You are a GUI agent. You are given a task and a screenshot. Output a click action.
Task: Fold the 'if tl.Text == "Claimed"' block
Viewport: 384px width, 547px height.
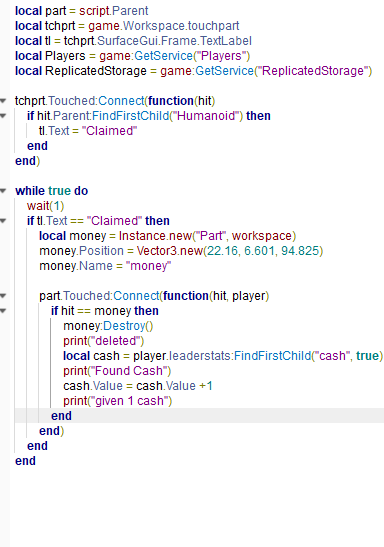[x=3, y=221]
